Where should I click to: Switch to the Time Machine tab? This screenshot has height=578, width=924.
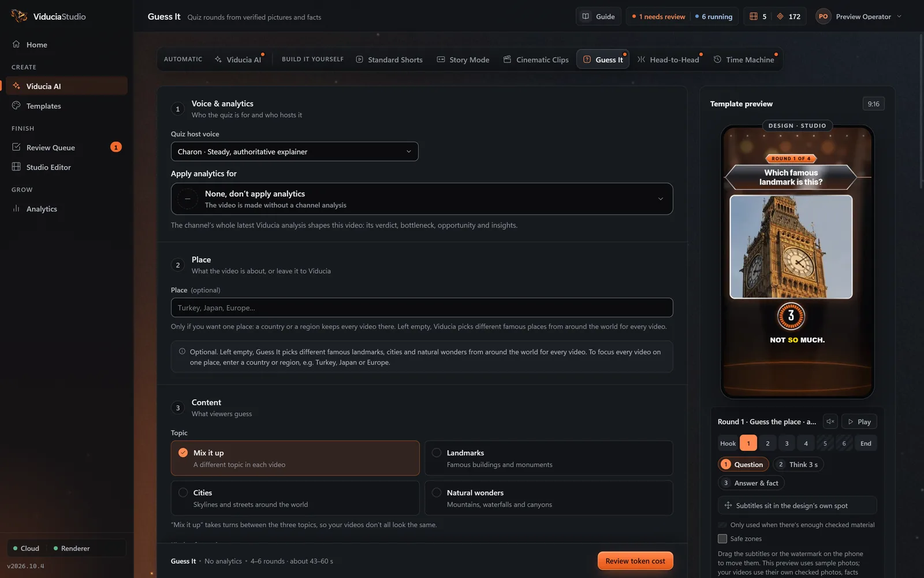[744, 60]
